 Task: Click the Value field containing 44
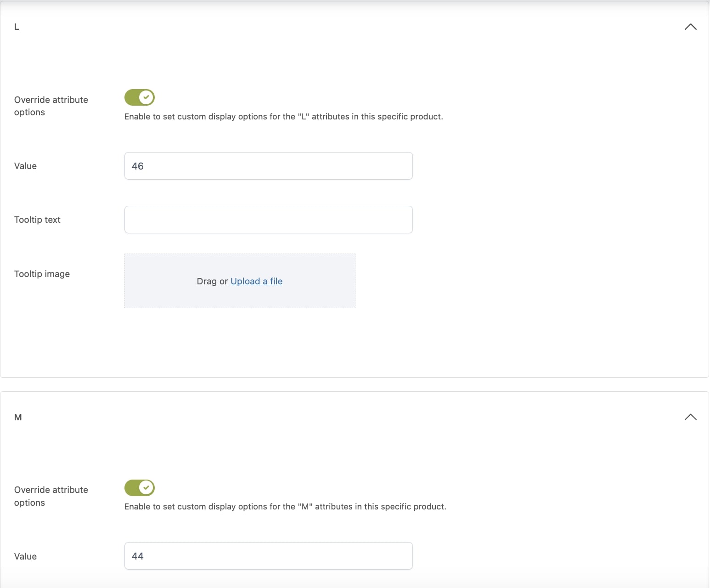269,556
